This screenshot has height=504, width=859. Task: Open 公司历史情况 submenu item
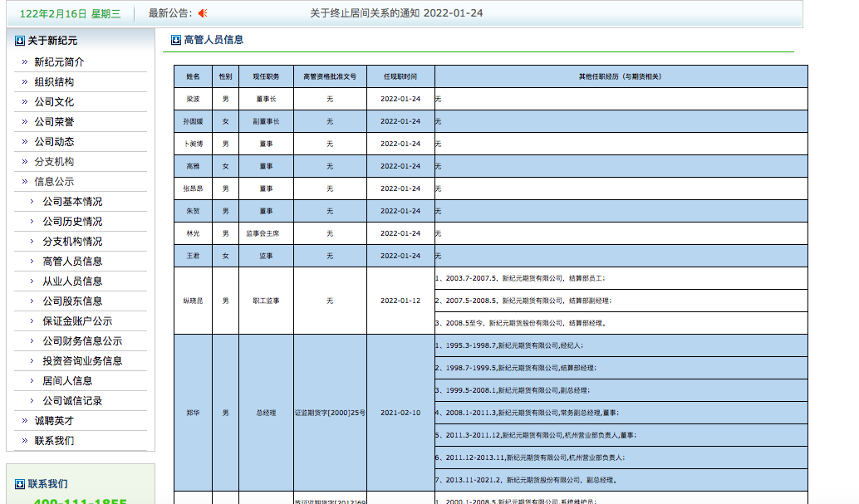click(72, 222)
